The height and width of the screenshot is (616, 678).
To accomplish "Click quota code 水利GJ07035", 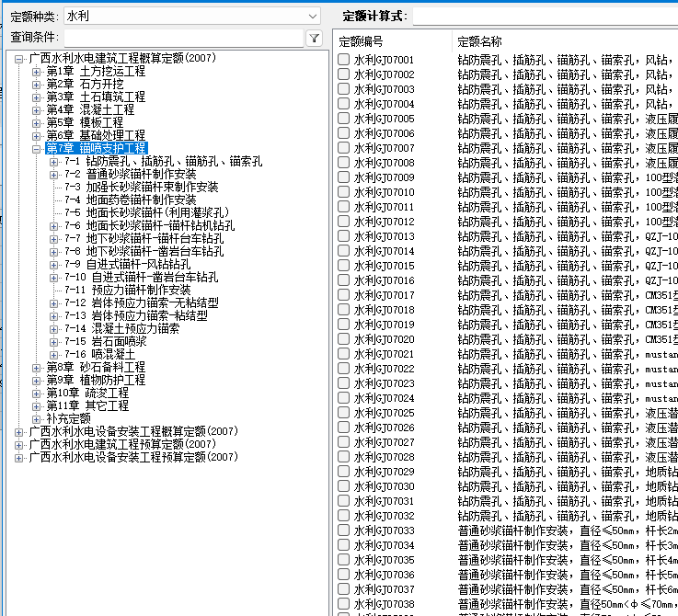I will (384, 560).
